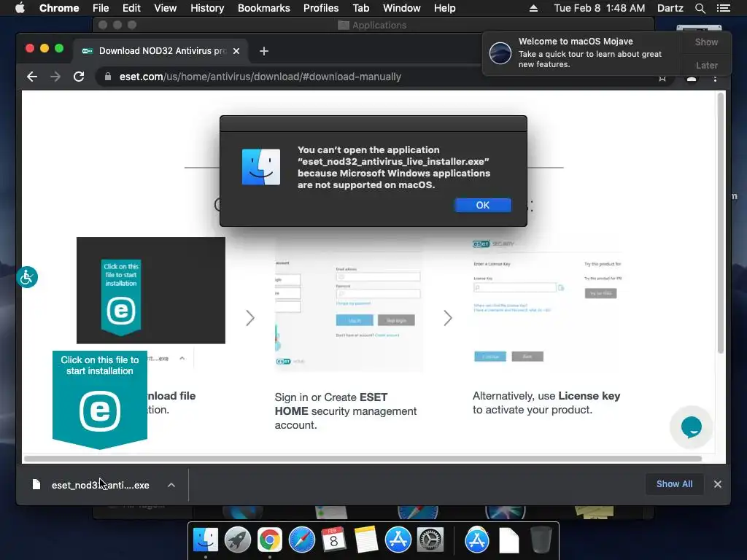
Task: Open the chat bubble widget
Action: 692,427
